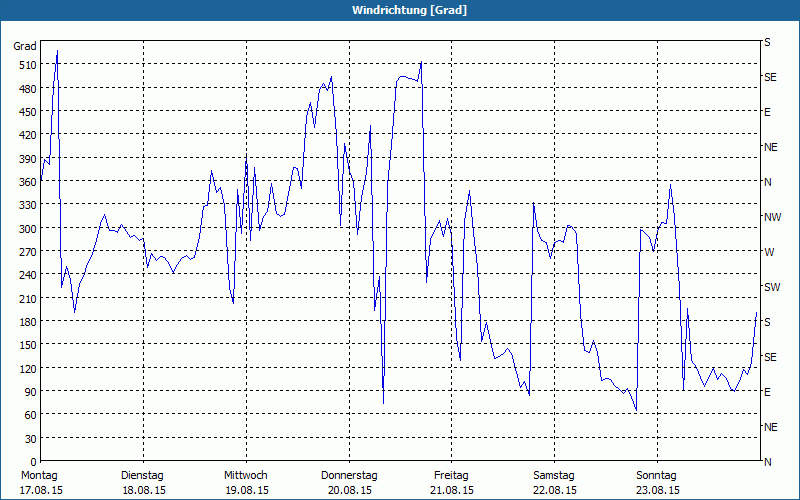Click the 270 value on left axis
Screen dimensions: 800x500
[x=28, y=252]
